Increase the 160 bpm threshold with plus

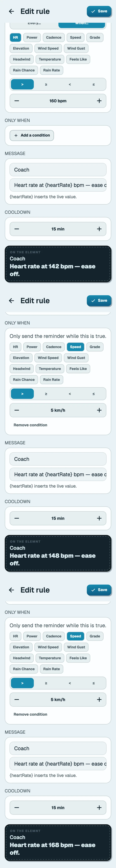[99, 101]
